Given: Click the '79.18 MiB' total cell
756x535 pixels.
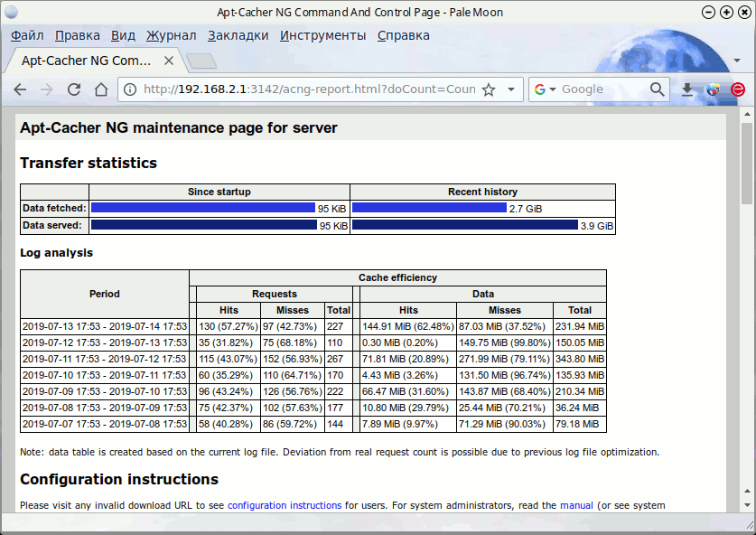Looking at the screenshot, I should [x=580, y=424].
